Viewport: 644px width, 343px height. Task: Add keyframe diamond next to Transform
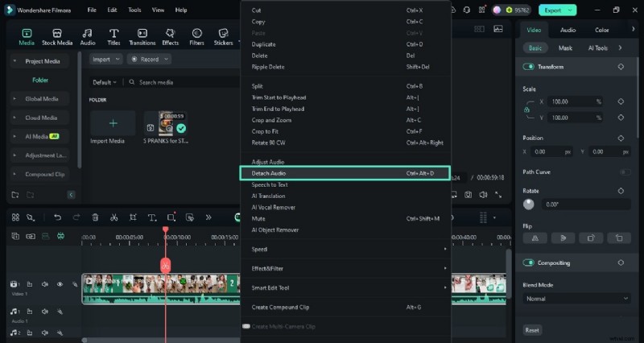pyautogui.click(x=621, y=67)
